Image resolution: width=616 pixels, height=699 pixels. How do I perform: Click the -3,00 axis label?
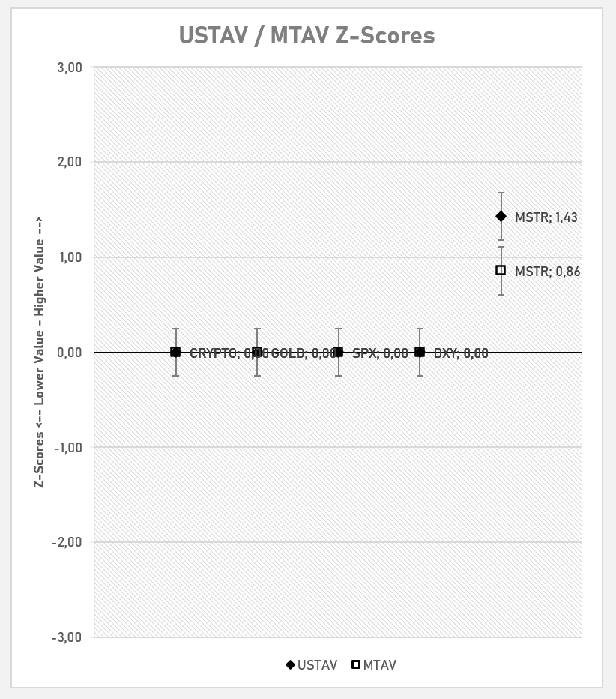click(x=70, y=637)
